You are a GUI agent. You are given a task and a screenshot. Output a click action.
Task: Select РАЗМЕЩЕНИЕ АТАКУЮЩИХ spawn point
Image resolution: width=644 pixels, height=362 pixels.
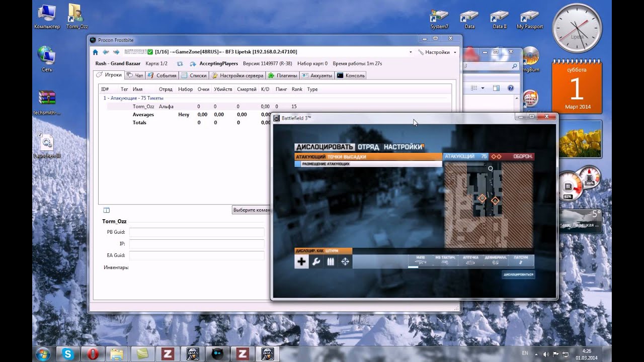368,164
